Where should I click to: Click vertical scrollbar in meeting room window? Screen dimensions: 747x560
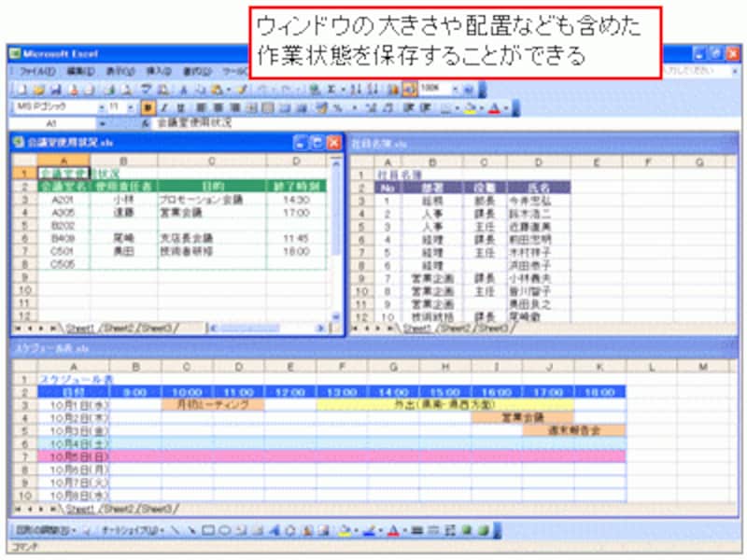point(335,238)
